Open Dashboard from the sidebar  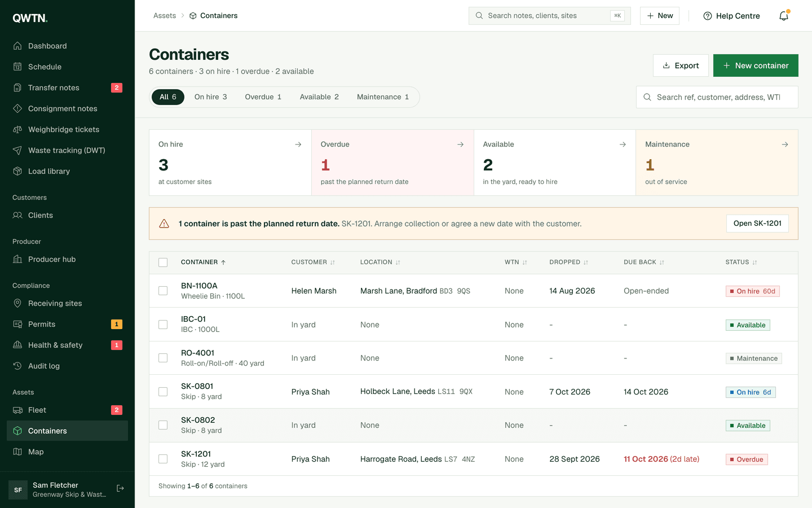pos(67,46)
